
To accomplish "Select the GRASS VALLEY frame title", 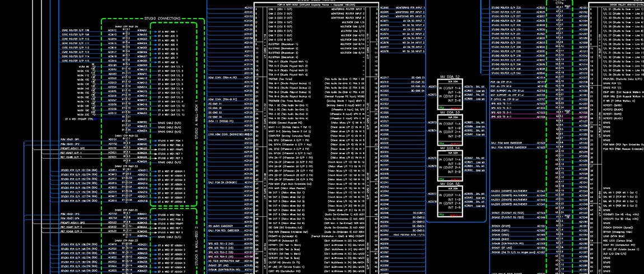I will point(616,4).
